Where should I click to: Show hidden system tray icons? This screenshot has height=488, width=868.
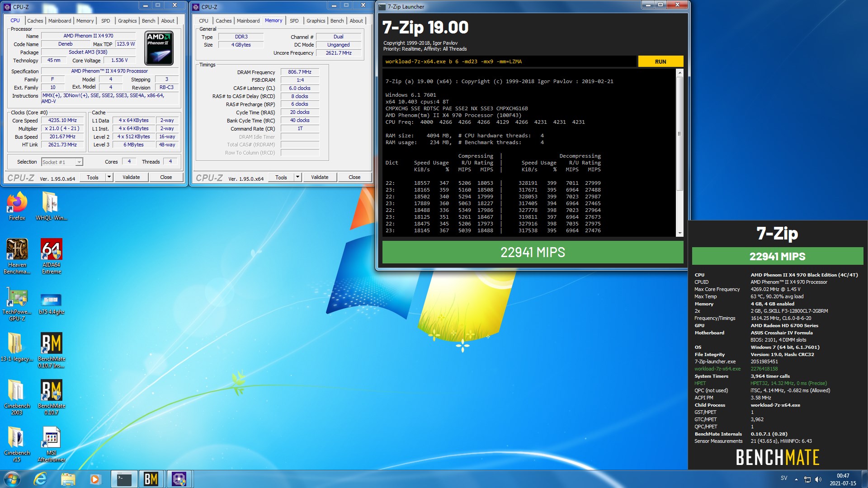[796, 479]
